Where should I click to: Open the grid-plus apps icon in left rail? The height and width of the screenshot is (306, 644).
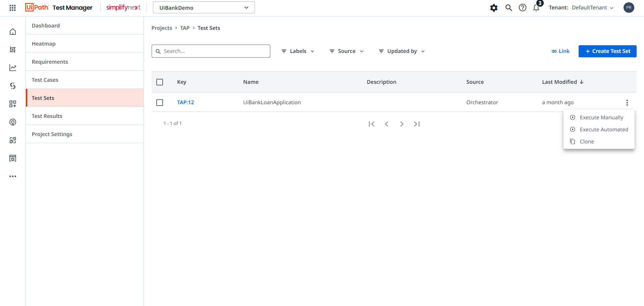click(x=13, y=104)
